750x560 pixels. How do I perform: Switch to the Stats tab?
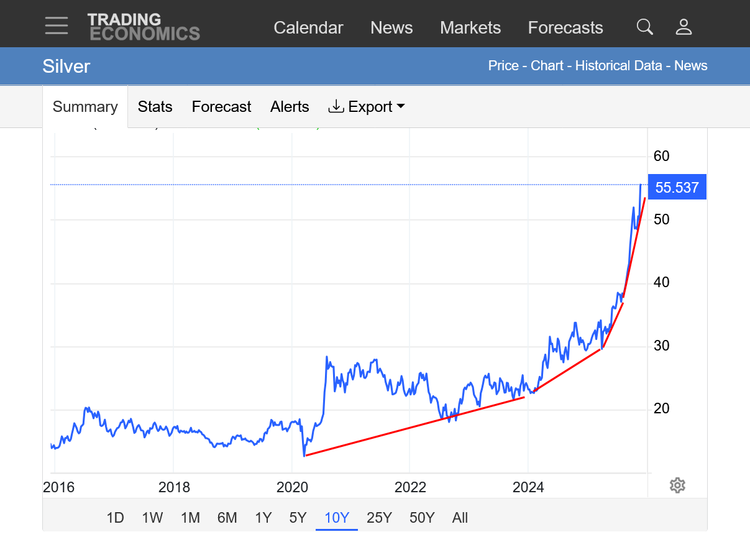tap(155, 107)
